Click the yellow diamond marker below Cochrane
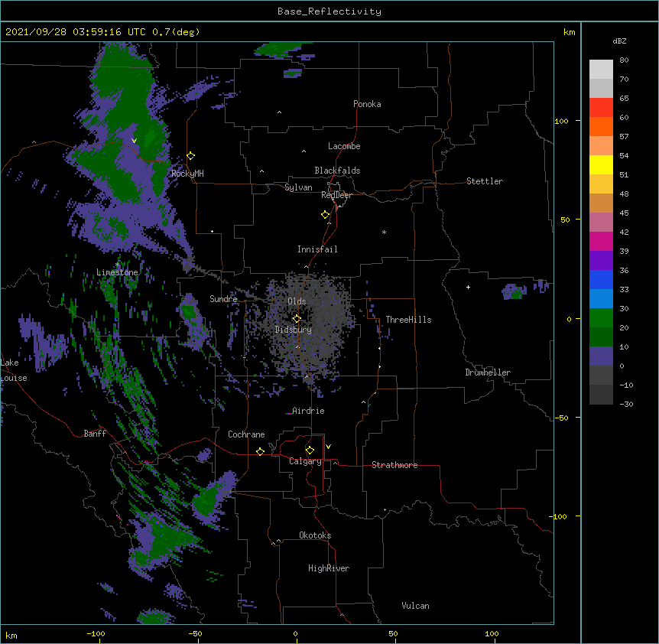Viewport: 659px width, 644px height. coord(260,451)
